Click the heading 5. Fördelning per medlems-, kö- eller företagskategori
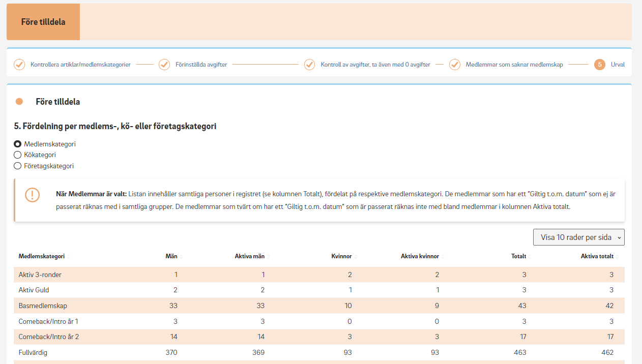This screenshot has height=364, width=642. (115, 126)
